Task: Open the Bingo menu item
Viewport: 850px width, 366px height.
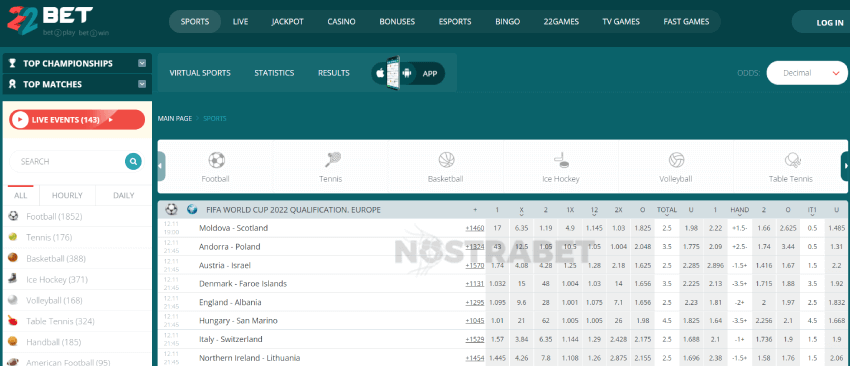Action: click(x=507, y=22)
